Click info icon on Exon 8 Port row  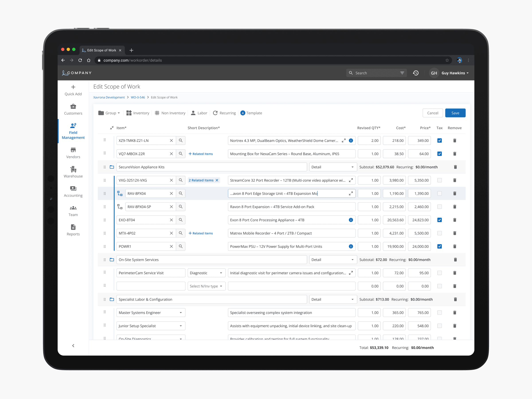click(x=351, y=220)
